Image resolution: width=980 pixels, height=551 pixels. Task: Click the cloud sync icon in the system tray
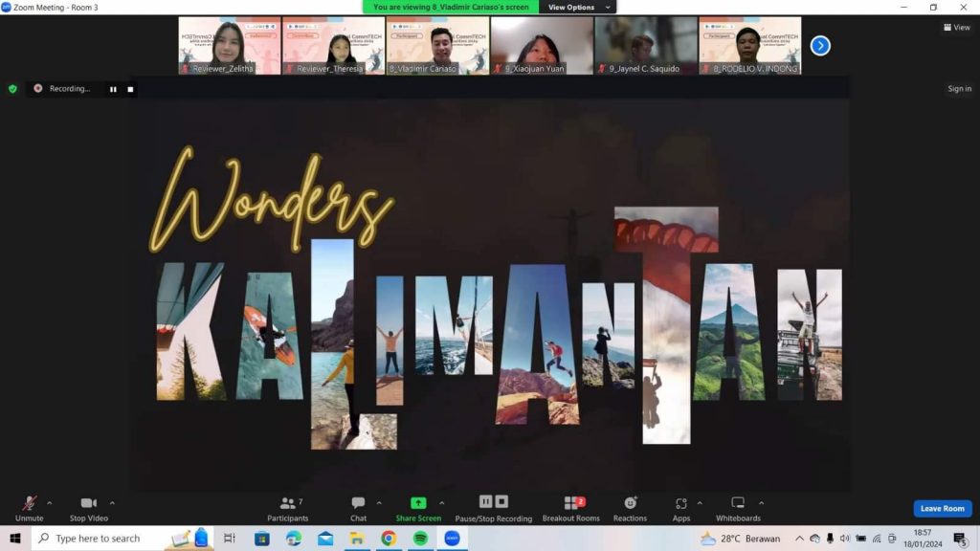tap(814, 538)
